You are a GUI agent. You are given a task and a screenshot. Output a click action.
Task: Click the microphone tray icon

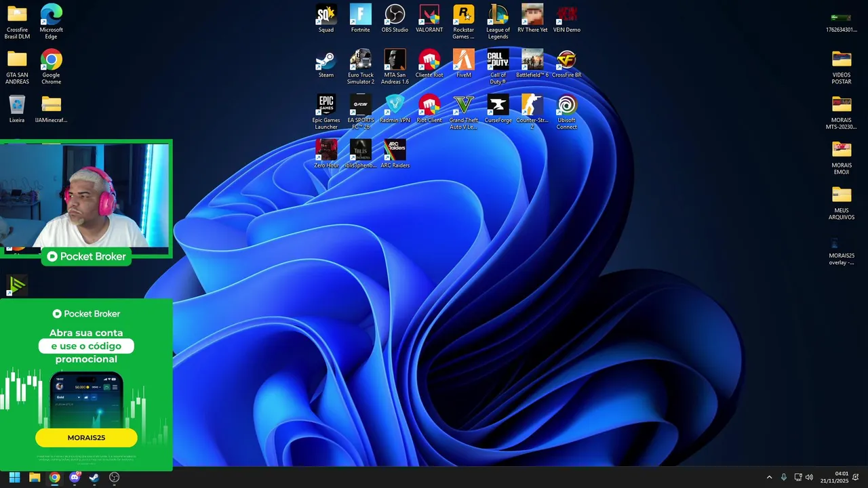pos(784,477)
